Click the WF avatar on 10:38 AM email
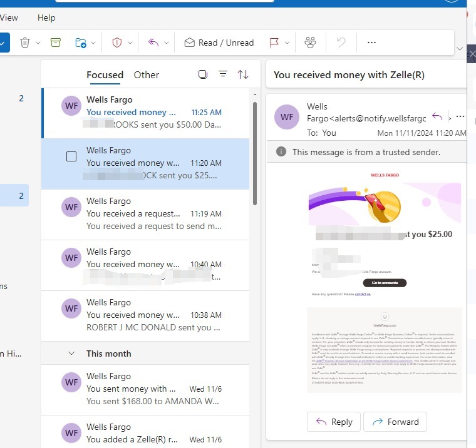Viewport: 476px width, 448px height. pyautogui.click(x=71, y=308)
